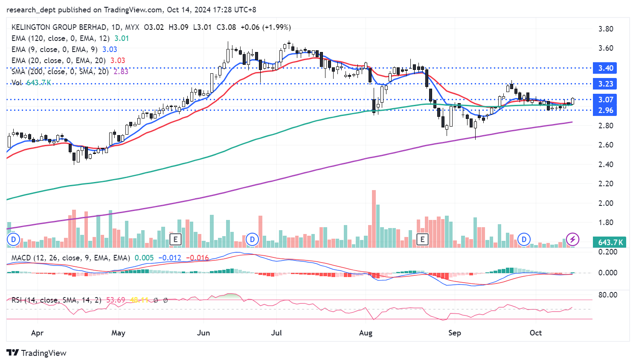Select the EMA 120 indicator legend
The height and width of the screenshot is (364, 636).
coord(60,38)
